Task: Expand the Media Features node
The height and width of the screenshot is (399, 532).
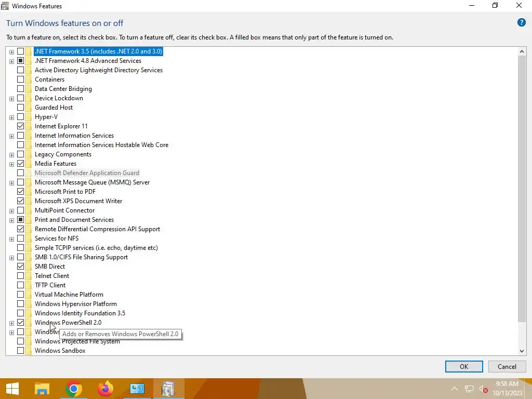Action: [x=11, y=164]
